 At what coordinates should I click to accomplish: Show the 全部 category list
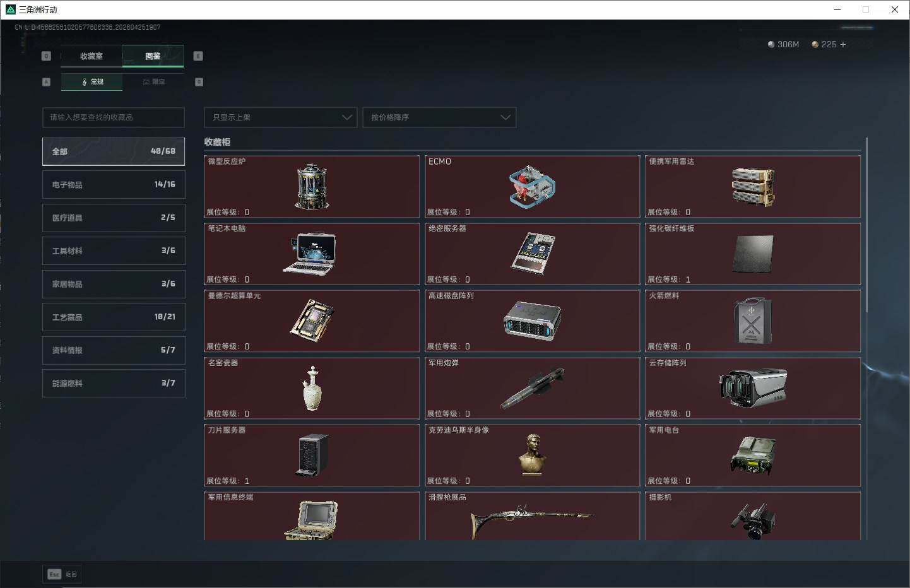[x=114, y=151]
